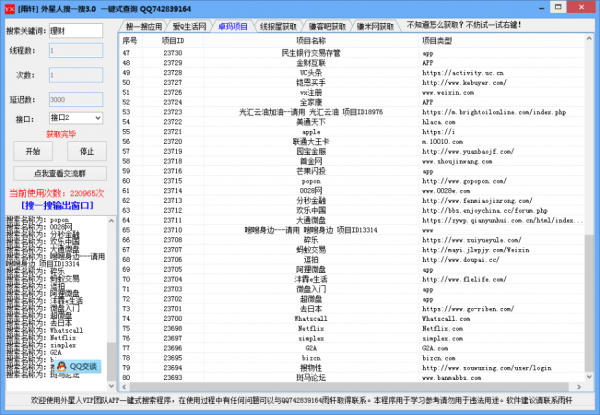Select the row 全家康
Viewport: 600px width, 415px height.
(352, 102)
